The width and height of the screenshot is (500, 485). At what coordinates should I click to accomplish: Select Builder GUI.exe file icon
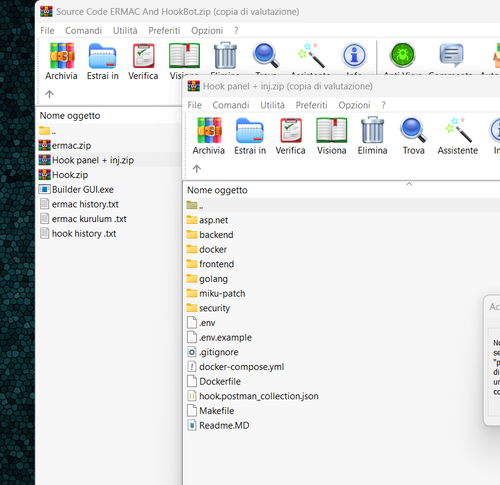pyautogui.click(x=45, y=189)
